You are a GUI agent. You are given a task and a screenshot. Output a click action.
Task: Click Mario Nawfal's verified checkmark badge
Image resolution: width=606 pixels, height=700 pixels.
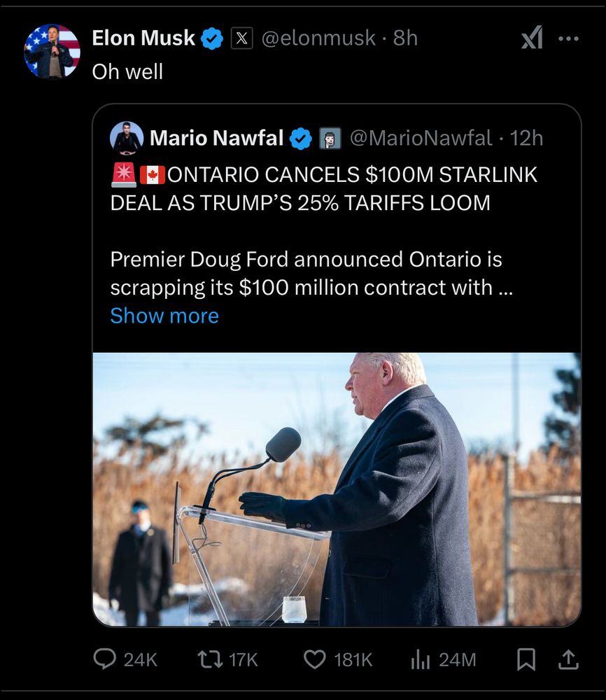(301, 139)
